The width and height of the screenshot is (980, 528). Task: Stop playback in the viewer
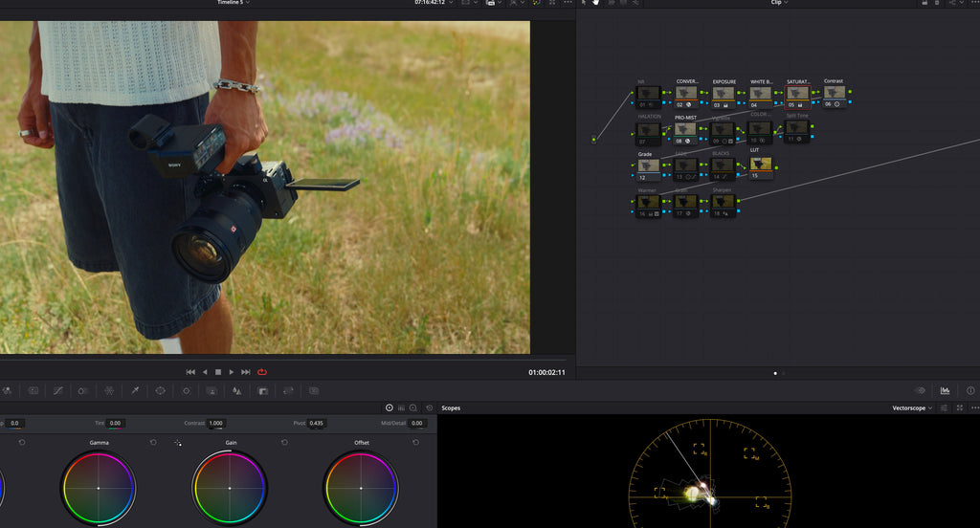click(218, 372)
